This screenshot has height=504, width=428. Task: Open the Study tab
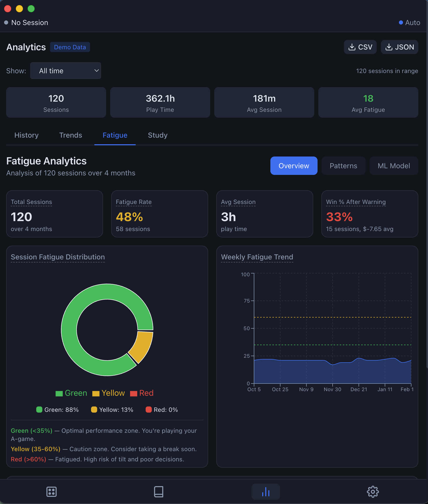pos(157,135)
